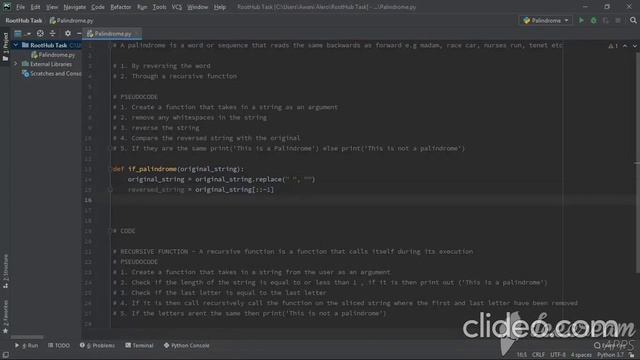640x360 pixels.
Task: Open the File menu
Action: coord(20,7)
